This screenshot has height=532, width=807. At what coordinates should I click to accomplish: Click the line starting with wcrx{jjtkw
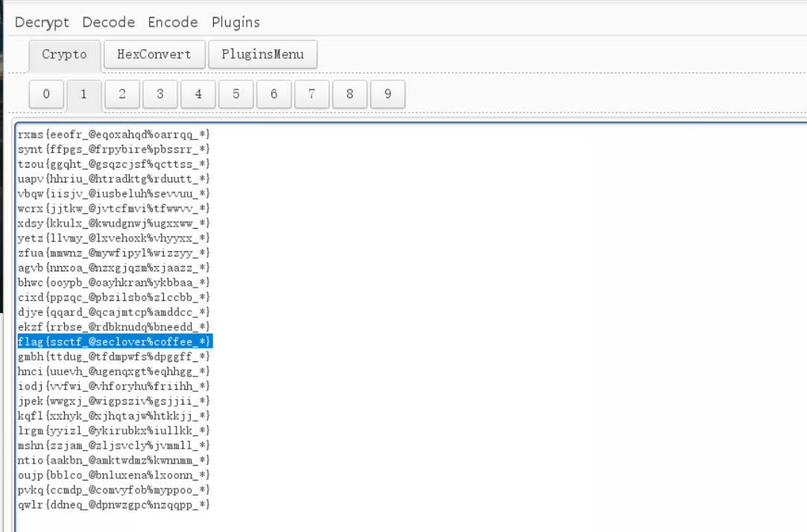pyautogui.click(x=114, y=209)
